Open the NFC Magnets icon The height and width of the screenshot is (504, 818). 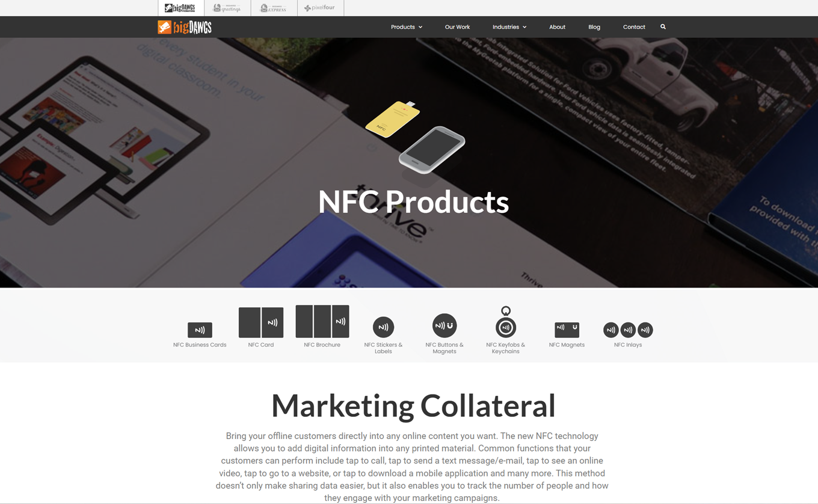567,330
